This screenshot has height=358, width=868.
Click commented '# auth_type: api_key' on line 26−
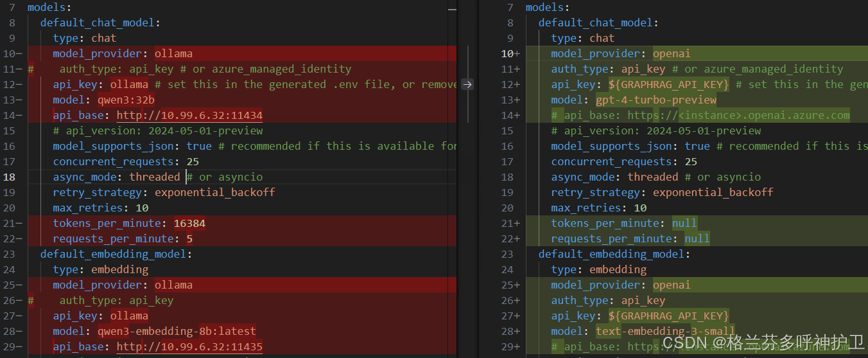pyautogui.click(x=101, y=300)
